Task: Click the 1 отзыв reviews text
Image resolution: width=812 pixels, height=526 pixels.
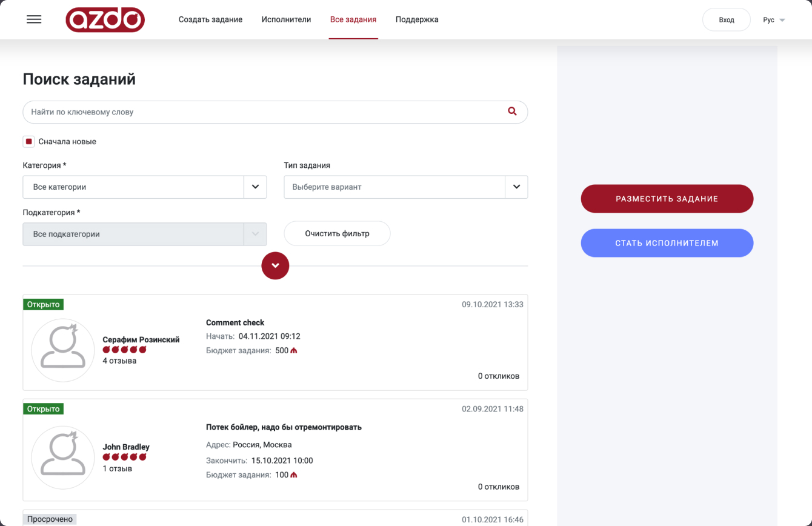Action: (117, 468)
